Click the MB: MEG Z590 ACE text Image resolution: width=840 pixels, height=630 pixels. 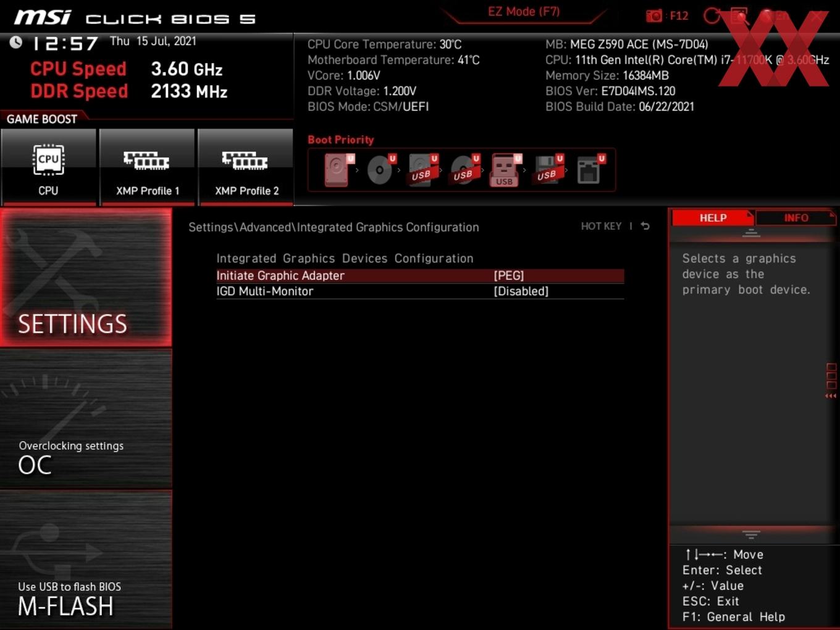pos(627,44)
